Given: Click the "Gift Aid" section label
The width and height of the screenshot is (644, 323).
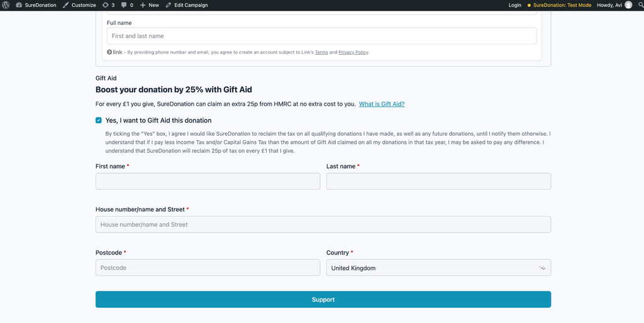Looking at the screenshot, I should pyautogui.click(x=106, y=78).
